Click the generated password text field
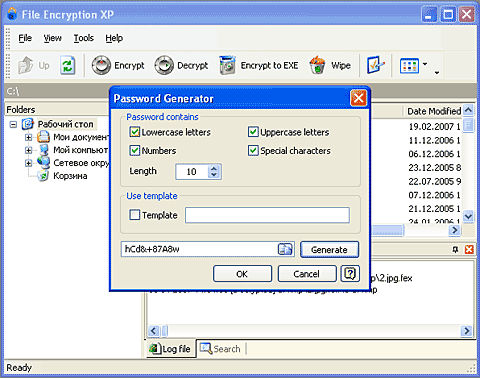480x378 pixels. tap(199, 249)
